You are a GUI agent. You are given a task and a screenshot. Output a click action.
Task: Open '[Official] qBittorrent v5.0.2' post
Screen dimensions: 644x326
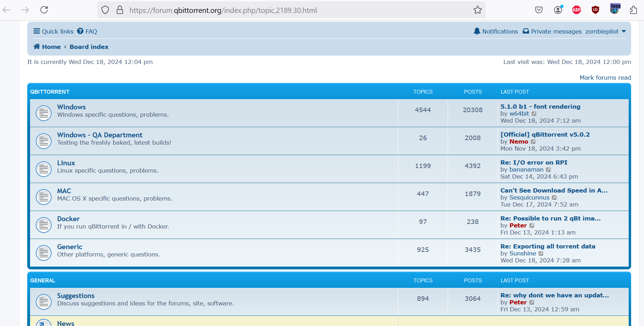coord(545,135)
